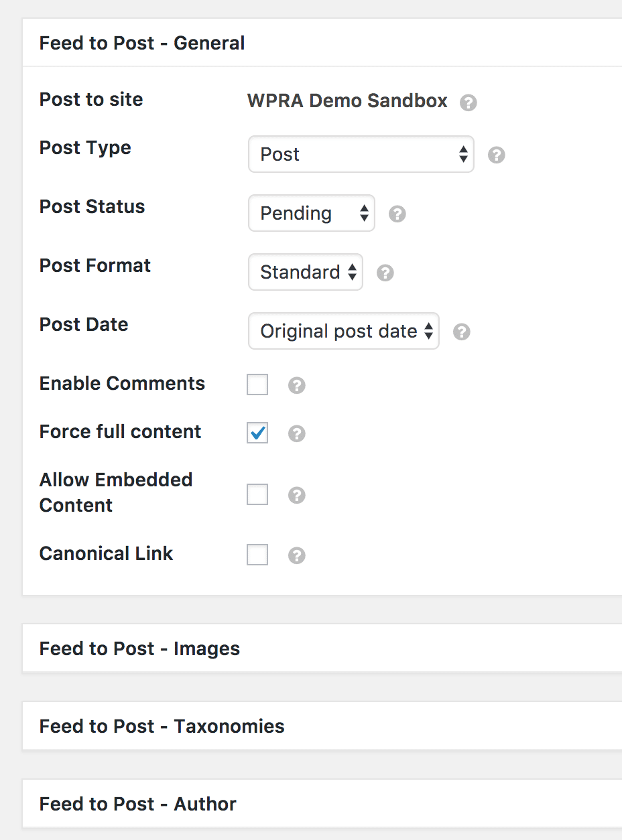Click the Post Date question mark icon
Screen dimensions: 622x840
(x=461, y=332)
